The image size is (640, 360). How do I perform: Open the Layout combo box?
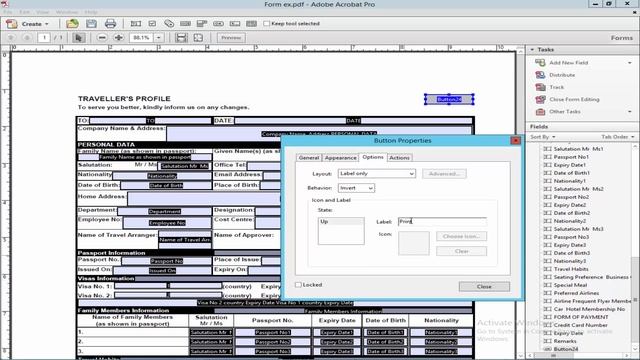coord(376,173)
